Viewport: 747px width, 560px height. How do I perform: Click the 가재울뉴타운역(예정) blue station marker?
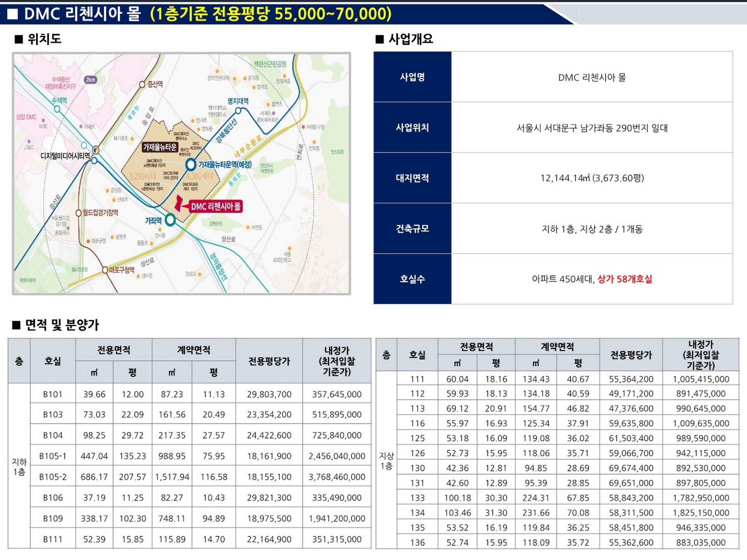pos(190,164)
